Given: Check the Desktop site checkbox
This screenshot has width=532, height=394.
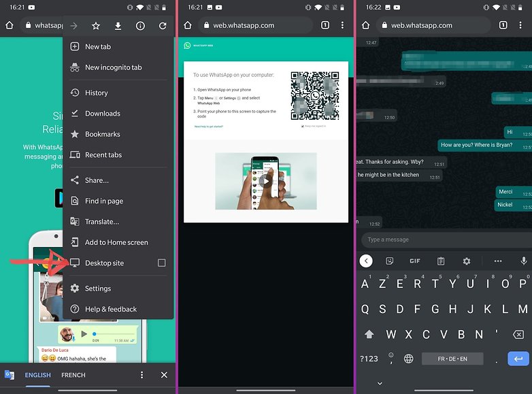Looking at the screenshot, I should point(162,263).
